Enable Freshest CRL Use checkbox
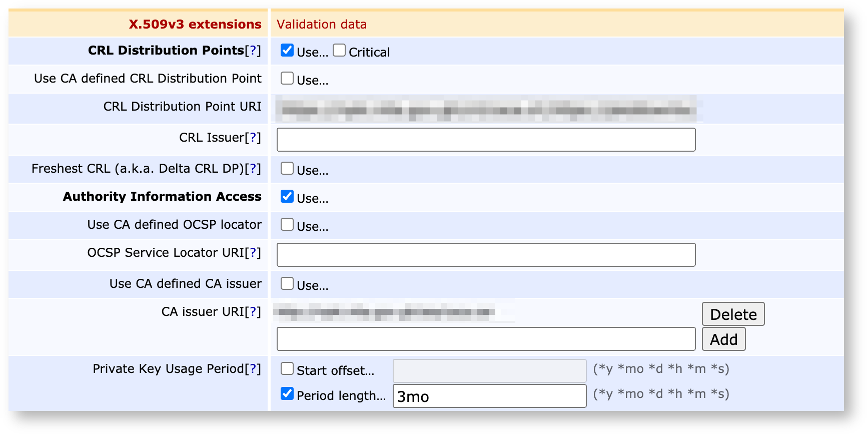The width and height of the screenshot is (868, 435). pos(287,168)
